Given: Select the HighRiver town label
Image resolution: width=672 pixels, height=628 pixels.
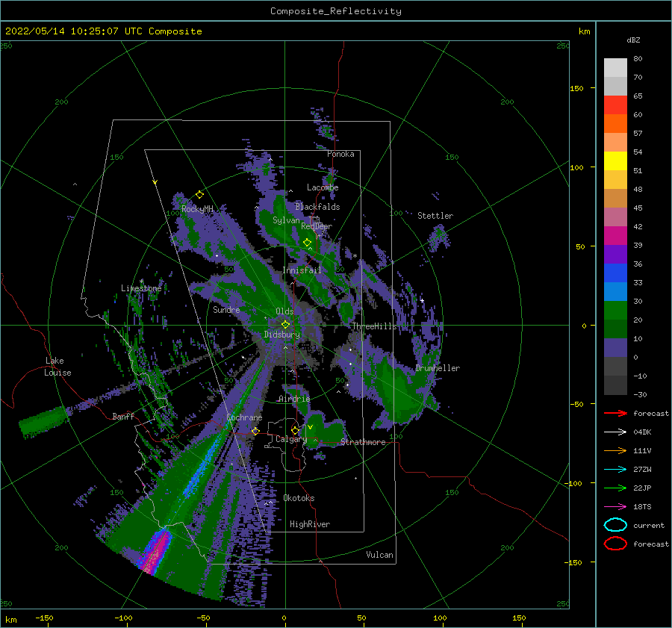Looking at the screenshot, I should 310,524.
